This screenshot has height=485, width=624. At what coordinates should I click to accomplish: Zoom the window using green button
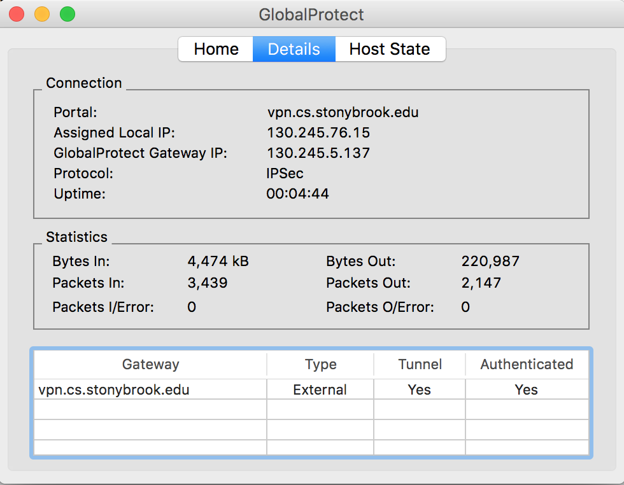(x=68, y=14)
